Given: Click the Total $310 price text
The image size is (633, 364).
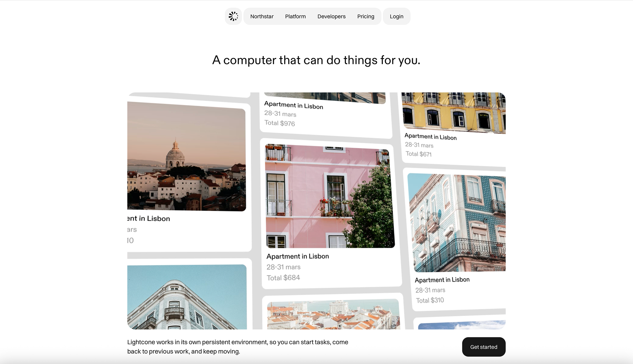Looking at the screenshot, I should (430, 300).
